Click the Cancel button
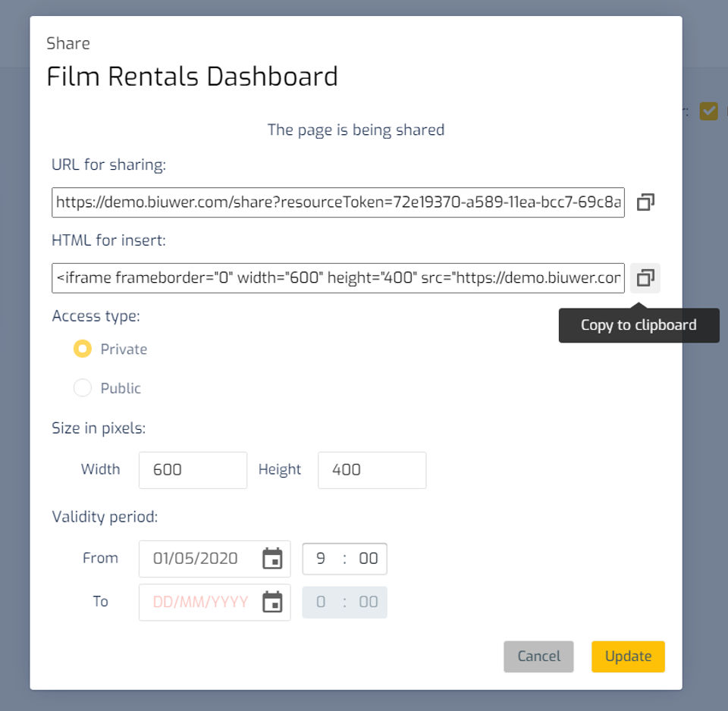The height and width of the screenshot is (711, 728). (x=538, y=656)
